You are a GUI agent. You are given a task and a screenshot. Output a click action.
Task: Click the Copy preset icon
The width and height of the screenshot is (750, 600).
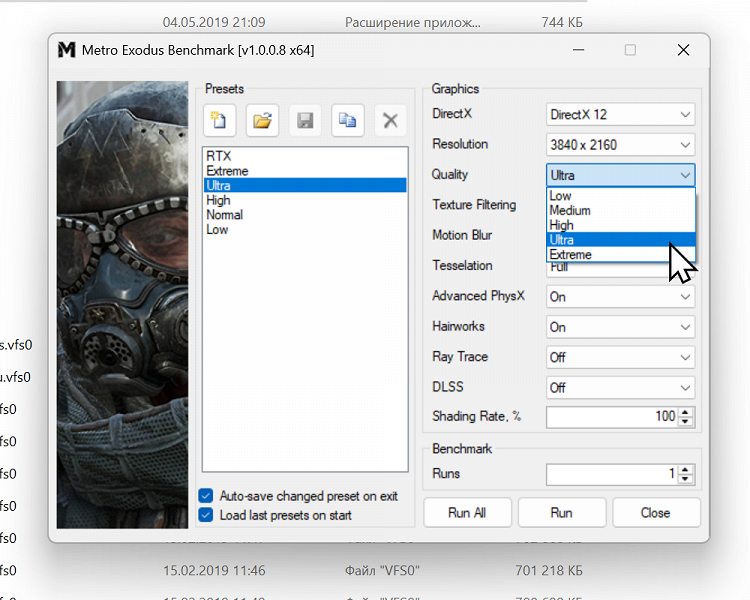tap(348, 121)
